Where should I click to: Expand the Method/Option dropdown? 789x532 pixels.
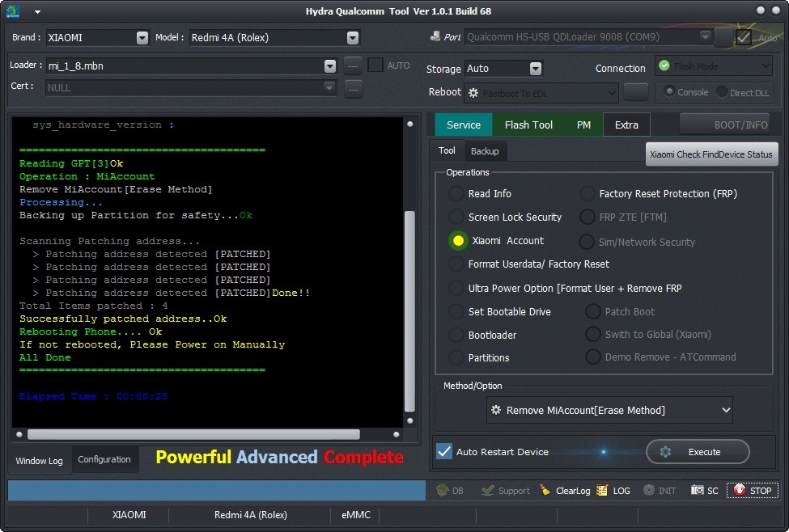(x=726, y=410)
